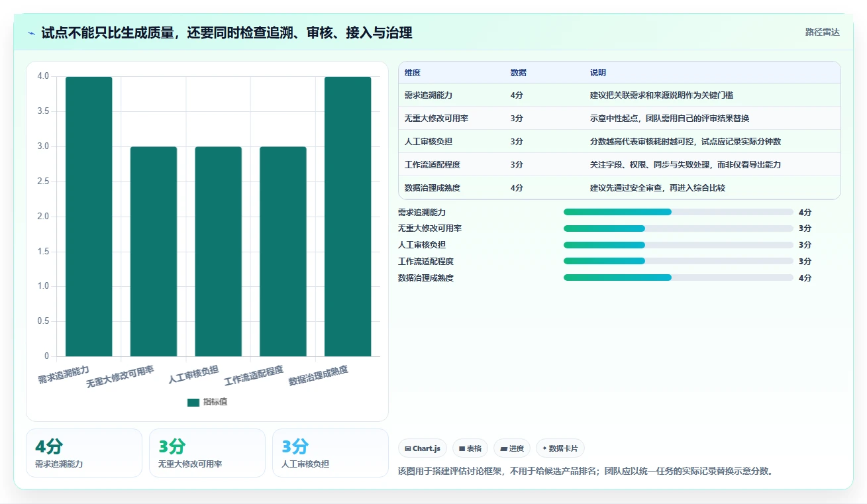The height and width of the screenshot is (504, 867).
Task: Select the 需求追溯能力 bar in the chart
Action: coord(89,217)
